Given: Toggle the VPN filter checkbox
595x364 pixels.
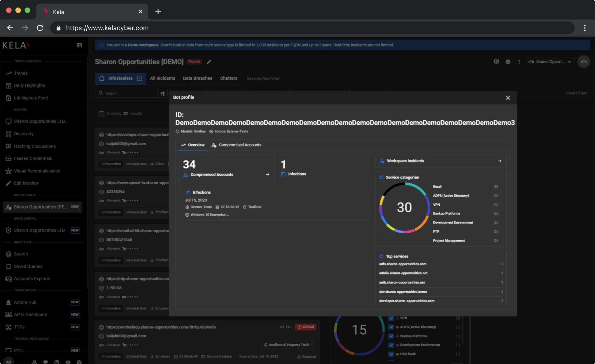Looking at the screenshot, I should (x=391, y=318).
